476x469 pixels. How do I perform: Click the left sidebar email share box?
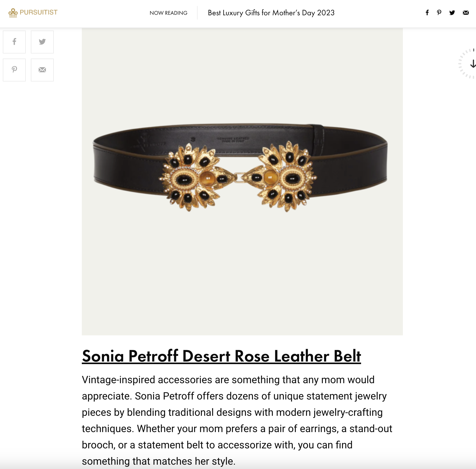coord(42,70)
